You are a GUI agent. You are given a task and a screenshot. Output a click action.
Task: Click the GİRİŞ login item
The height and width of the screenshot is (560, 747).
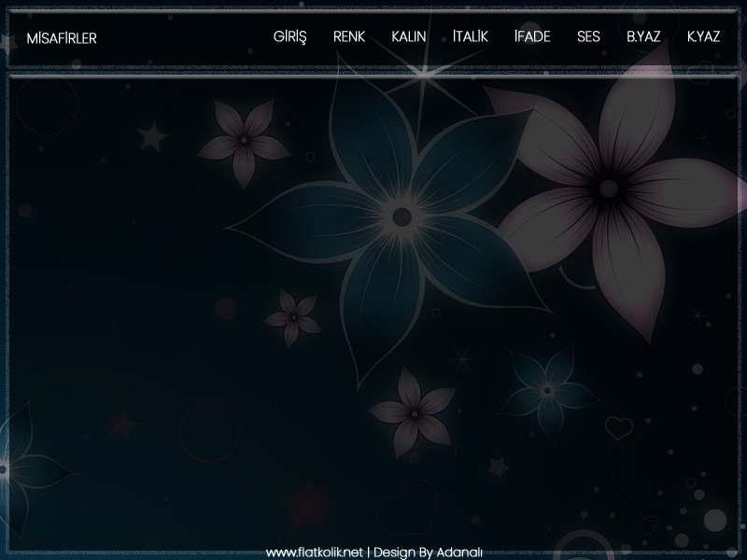(289, 36)
